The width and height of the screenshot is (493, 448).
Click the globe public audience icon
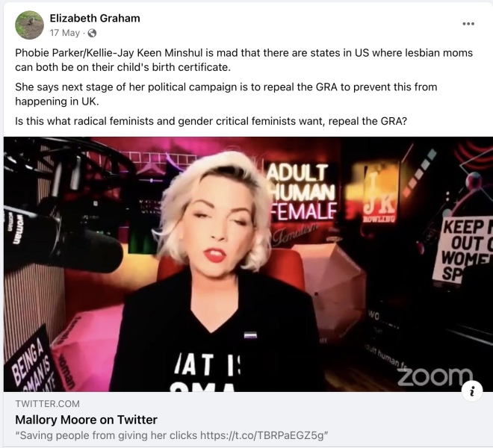tap(92, 33)
